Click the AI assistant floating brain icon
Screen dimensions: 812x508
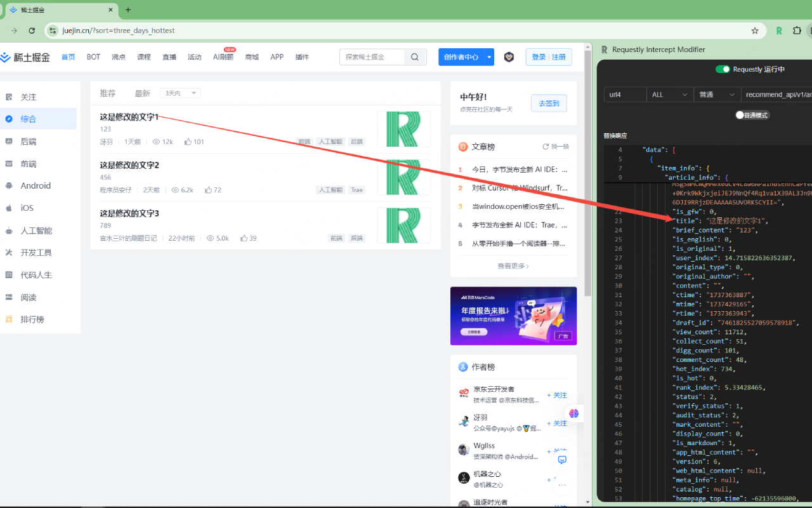(574, 413)
